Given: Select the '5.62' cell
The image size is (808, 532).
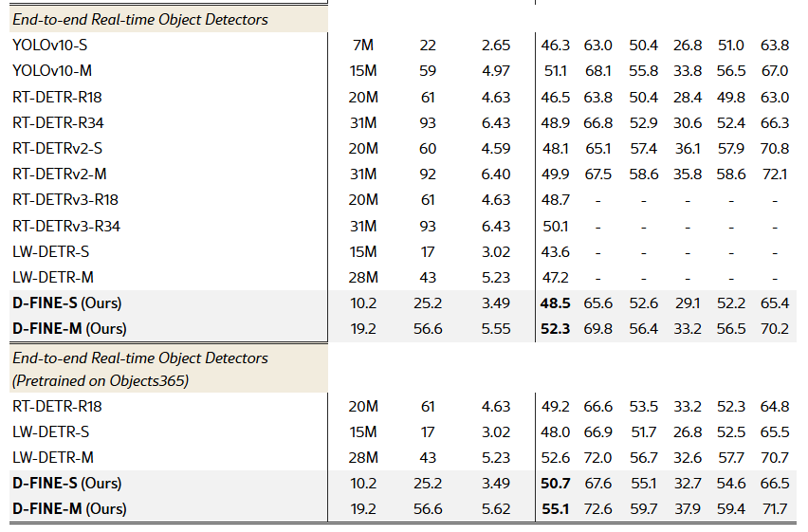Looking at the screenshot, I should coord(496,509).
